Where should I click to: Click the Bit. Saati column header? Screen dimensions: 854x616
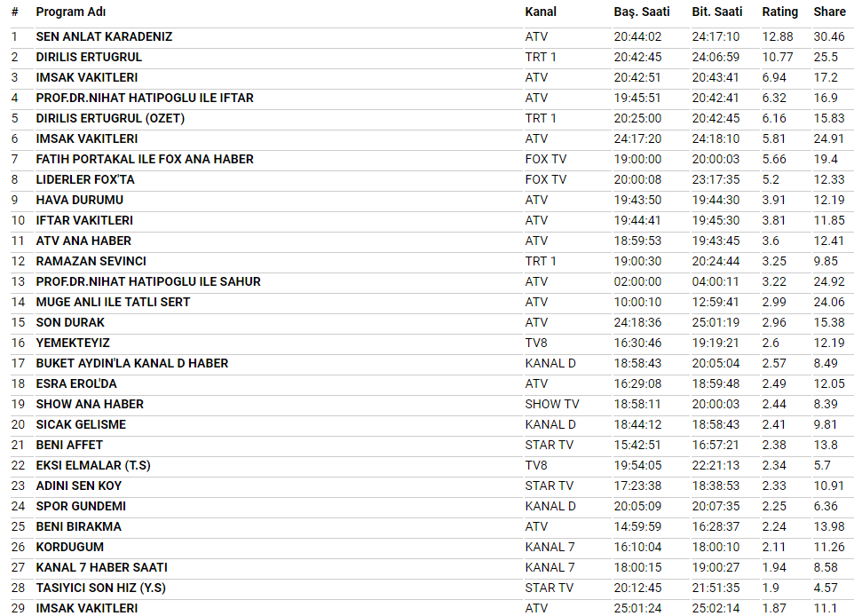pos(717,12)
